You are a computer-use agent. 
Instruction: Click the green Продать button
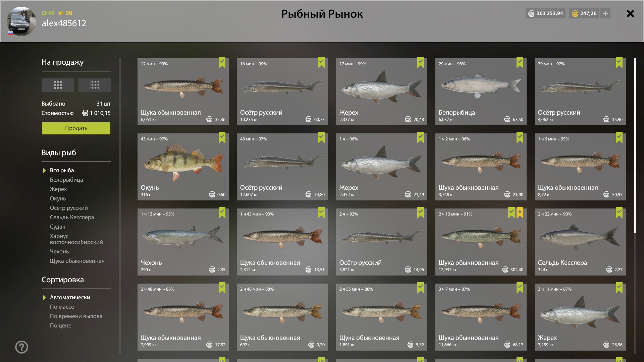tap(76, 128)
